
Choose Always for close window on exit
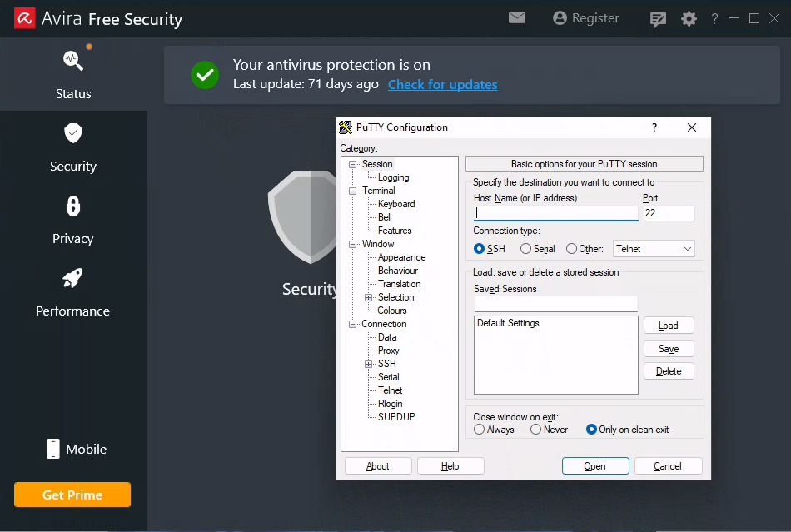tap(480, 429)
